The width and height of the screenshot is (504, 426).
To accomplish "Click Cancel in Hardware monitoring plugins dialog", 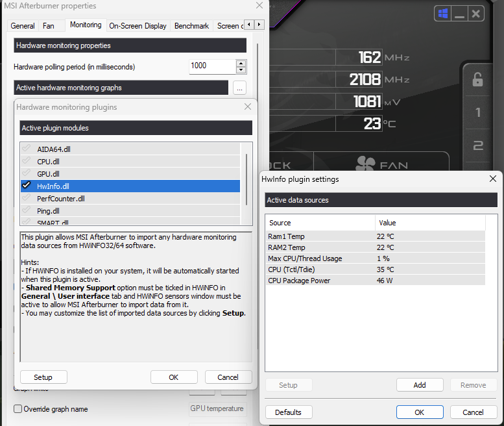I will click(228, 377).
